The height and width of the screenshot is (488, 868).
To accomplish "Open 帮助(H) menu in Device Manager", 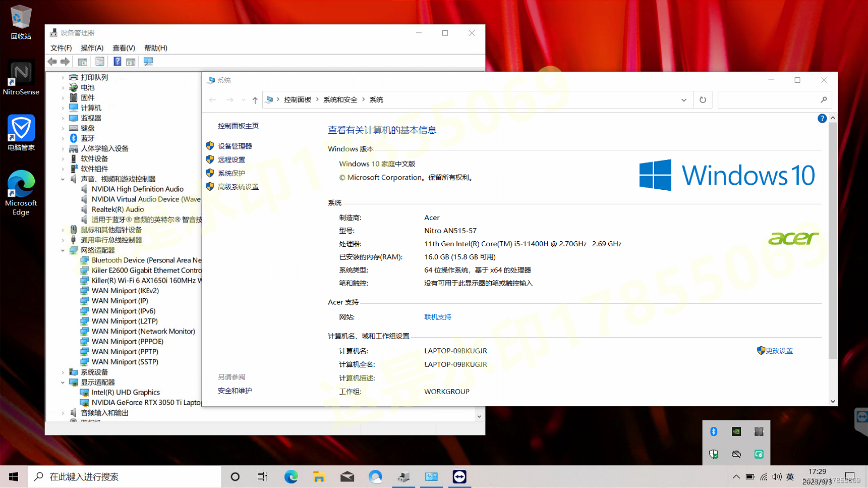I will click(x=155, y=48).
